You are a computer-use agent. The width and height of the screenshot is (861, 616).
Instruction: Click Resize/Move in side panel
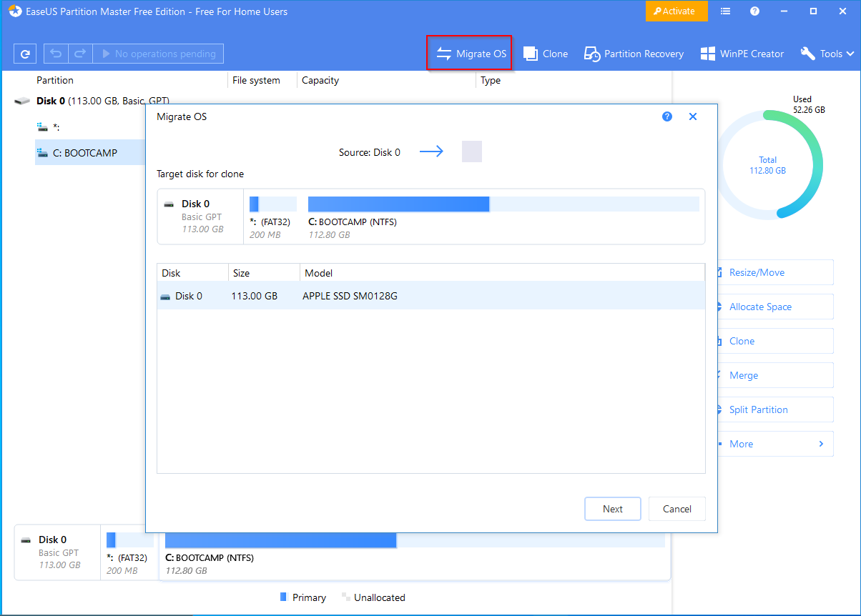(776, 272)
